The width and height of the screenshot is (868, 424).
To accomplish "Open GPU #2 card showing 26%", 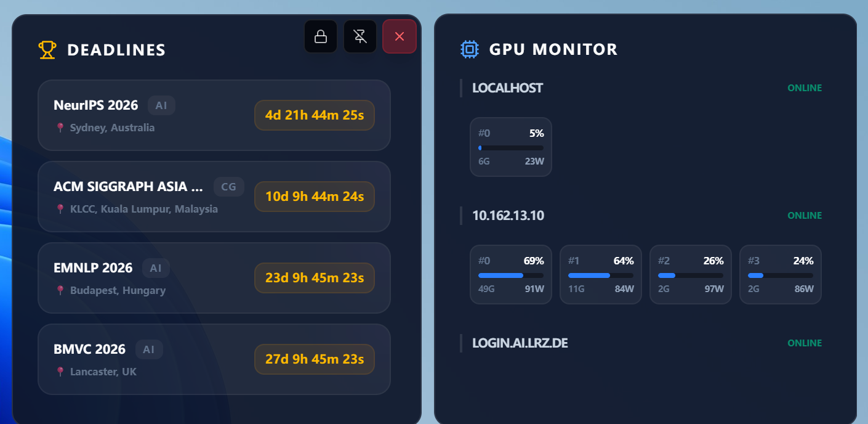I will click(691, 275).
